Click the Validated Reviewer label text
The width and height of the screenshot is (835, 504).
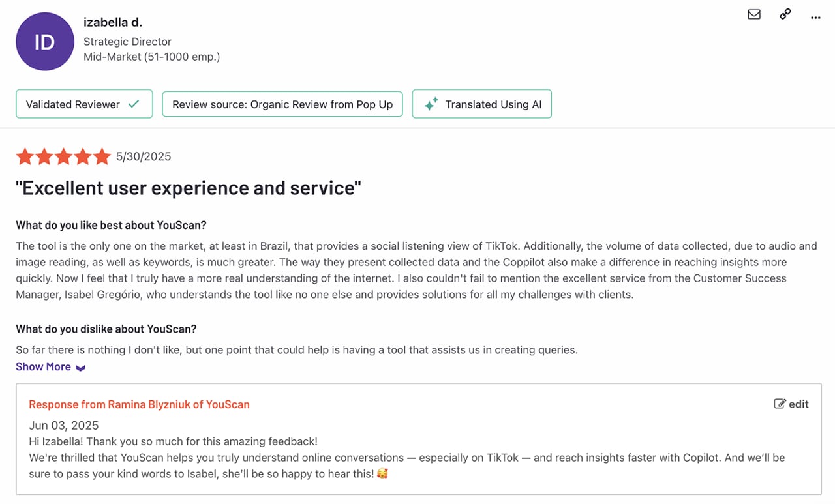click(72, 104)
